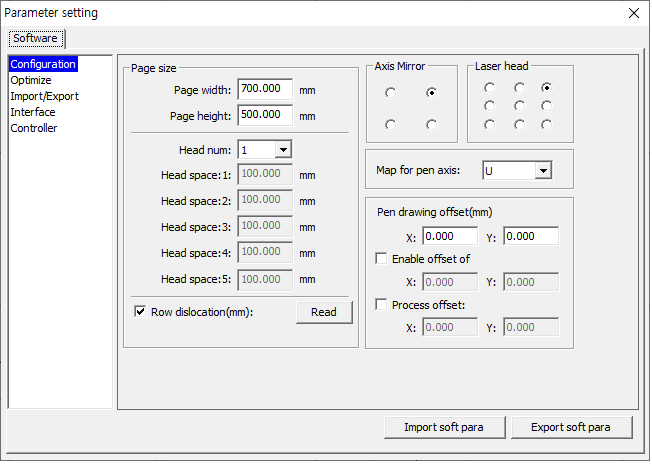The image size is (652, 466).
Task: Select the middle-right Laser head radio
Action: 546,106
